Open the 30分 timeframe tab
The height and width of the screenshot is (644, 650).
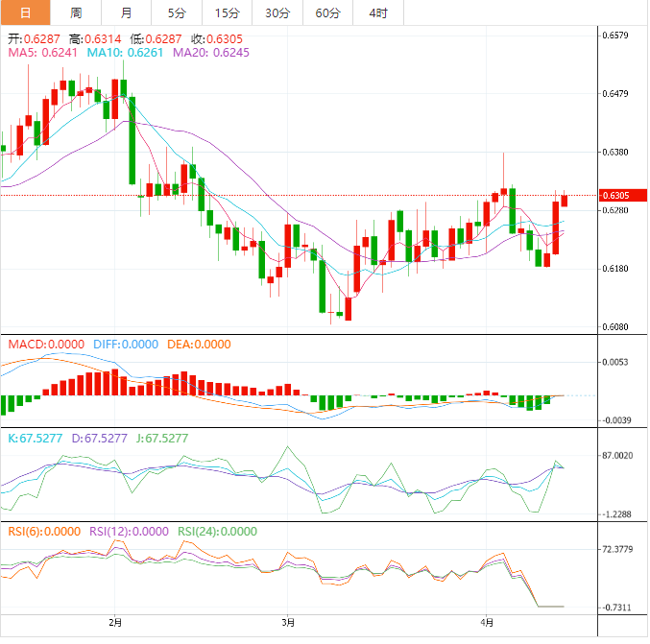[277, 12]
